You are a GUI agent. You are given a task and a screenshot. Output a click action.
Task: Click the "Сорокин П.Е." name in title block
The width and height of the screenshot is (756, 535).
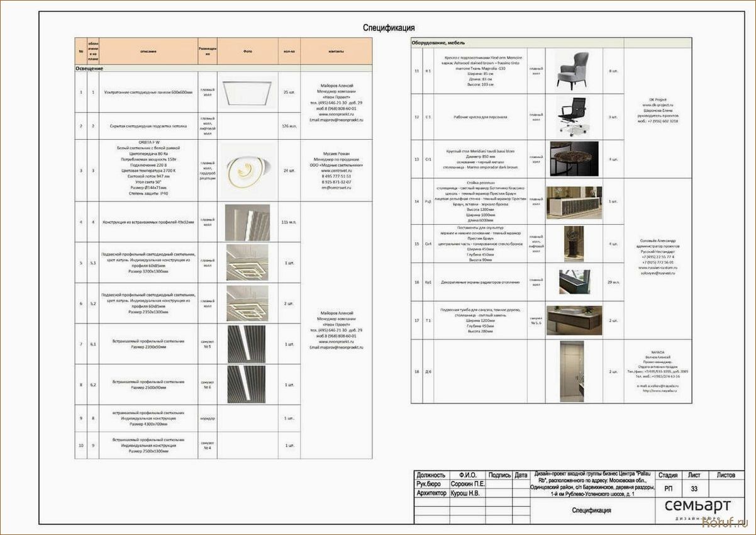468,485
